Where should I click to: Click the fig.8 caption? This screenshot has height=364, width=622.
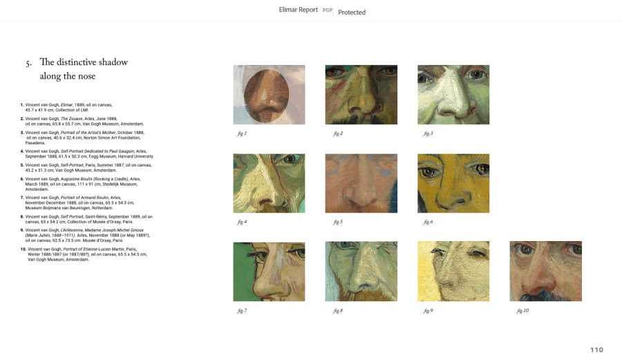(x=338, y=311)
